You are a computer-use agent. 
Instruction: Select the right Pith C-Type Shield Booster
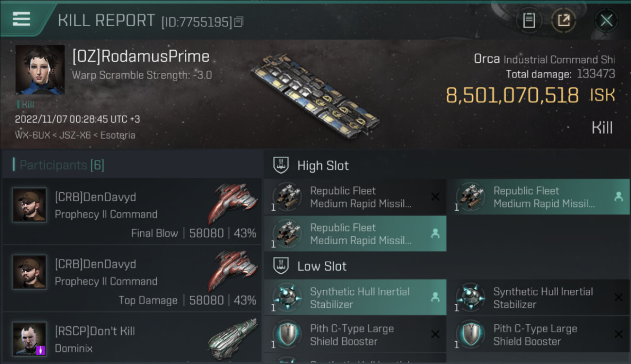538,335
